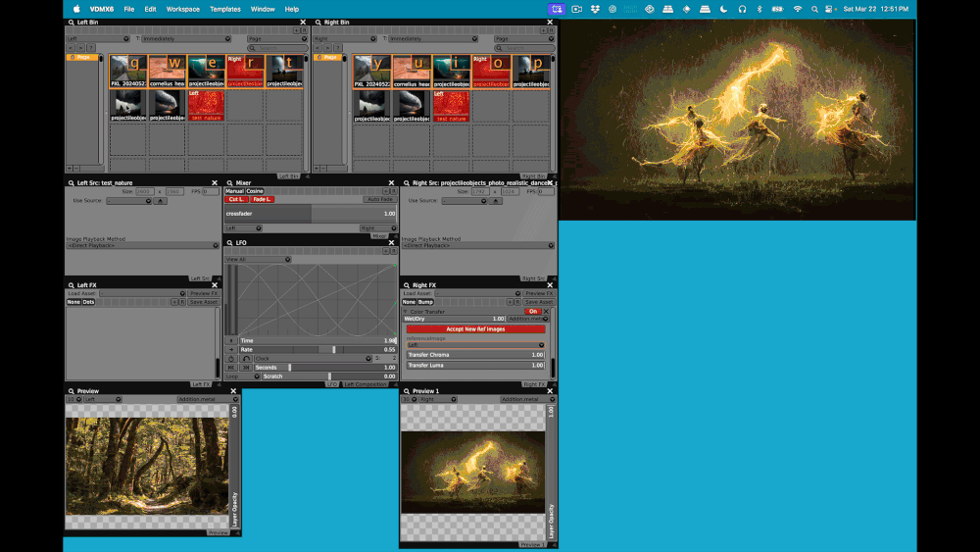
Task: Select Cosine crossfade mode
Action: 255,191
